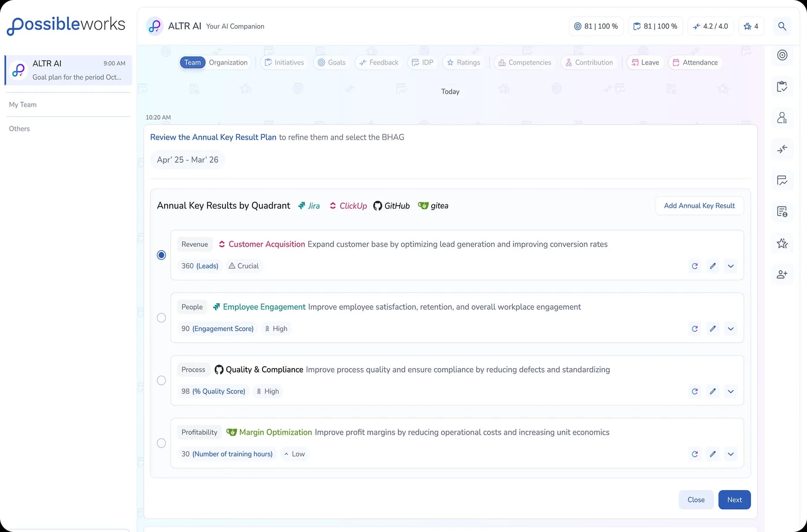The width and height of the screenshot is (807, 532).
Task: Switch to Team view toggle
Action: [x=192, y=63]
